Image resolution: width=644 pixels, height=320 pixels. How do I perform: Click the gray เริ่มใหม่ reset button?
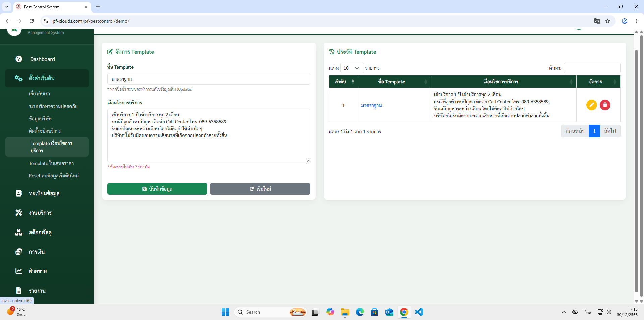coord(260,189)
